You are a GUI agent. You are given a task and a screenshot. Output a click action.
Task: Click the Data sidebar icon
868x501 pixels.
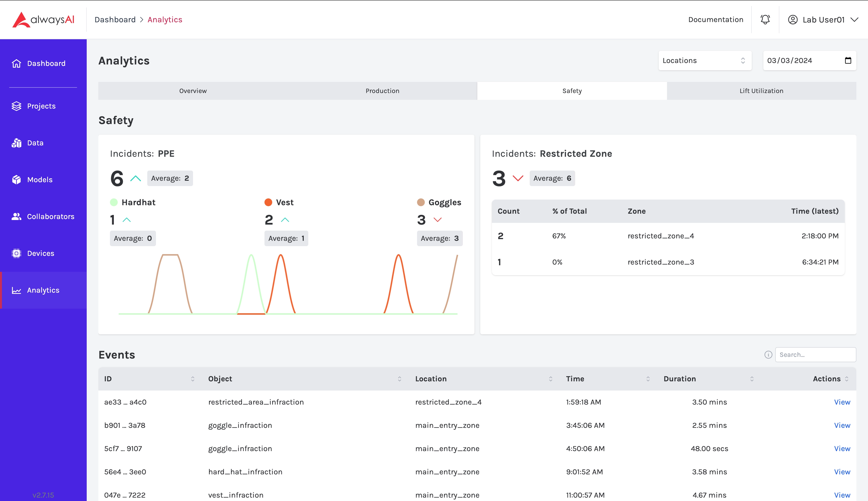tap(16, 143)
